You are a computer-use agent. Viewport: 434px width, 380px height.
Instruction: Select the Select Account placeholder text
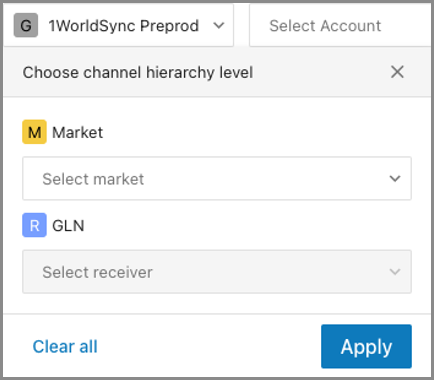(325, 26)
